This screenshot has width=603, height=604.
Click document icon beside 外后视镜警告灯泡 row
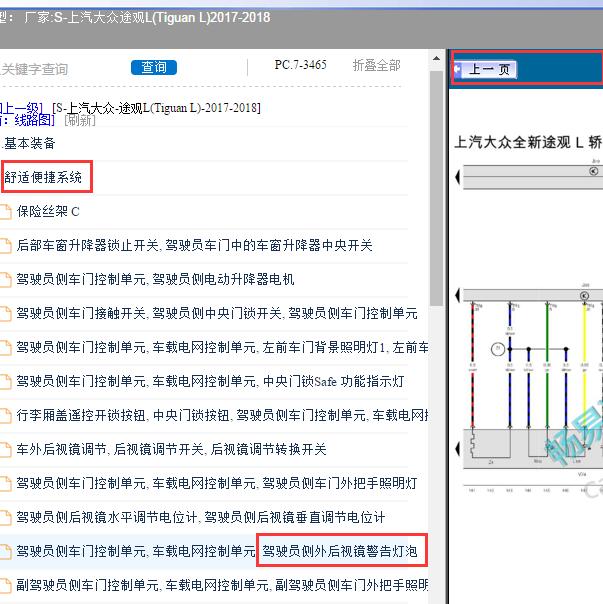(x=5, y=552)
